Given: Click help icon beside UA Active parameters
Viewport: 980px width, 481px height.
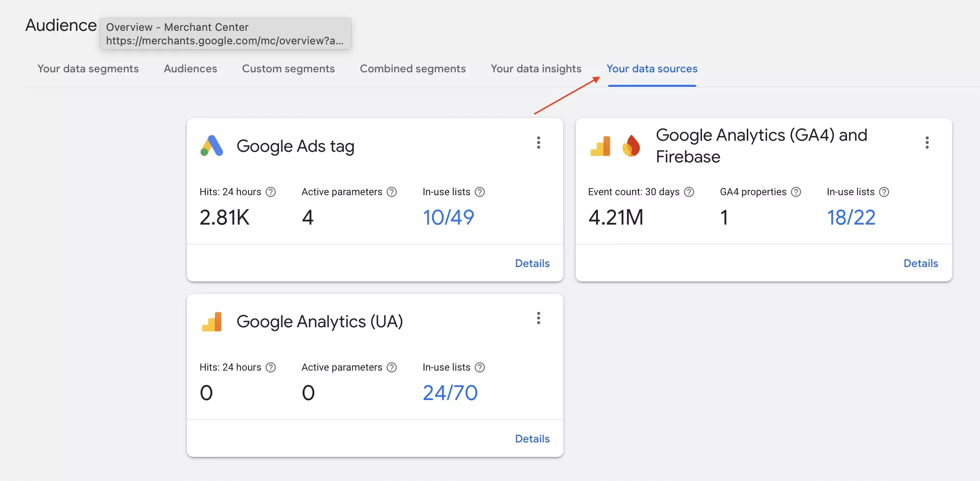Looking at the screenshot, I should 392,367.
